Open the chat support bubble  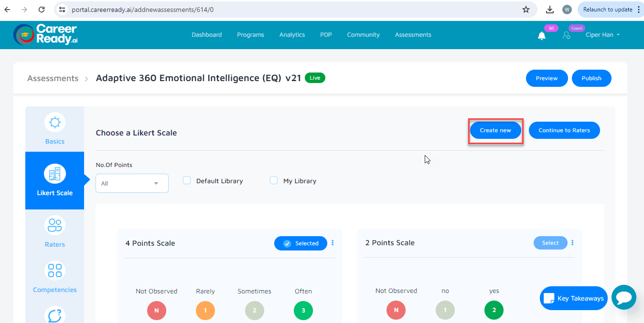[624, 297]
